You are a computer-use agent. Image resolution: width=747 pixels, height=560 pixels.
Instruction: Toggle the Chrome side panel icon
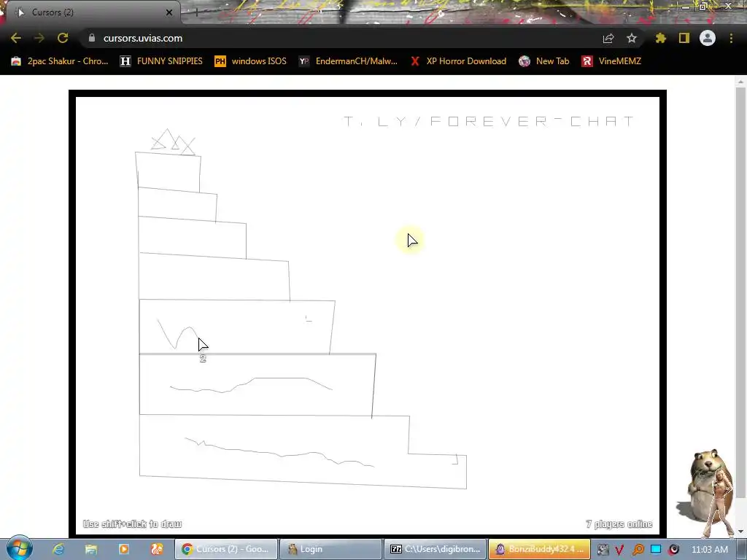click(x=684, y=38)
